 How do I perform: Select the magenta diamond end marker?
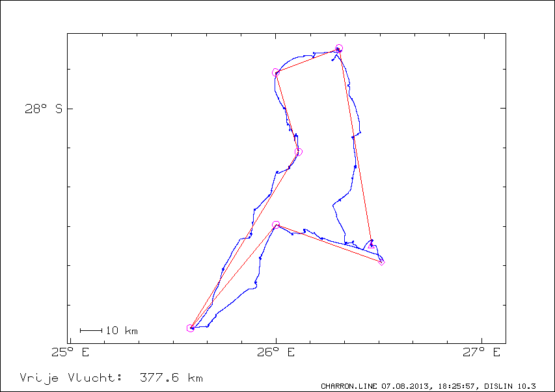(x=381, y=263)
